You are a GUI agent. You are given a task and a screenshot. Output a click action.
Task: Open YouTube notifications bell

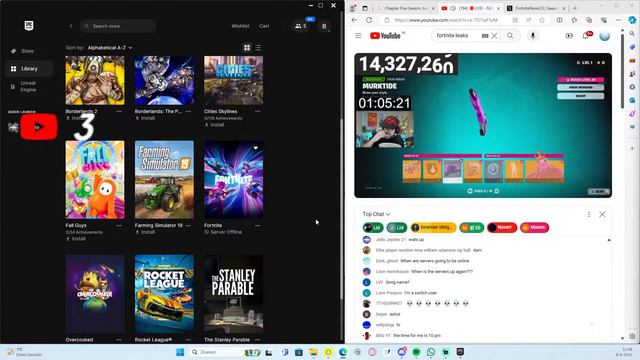point(586,36)
